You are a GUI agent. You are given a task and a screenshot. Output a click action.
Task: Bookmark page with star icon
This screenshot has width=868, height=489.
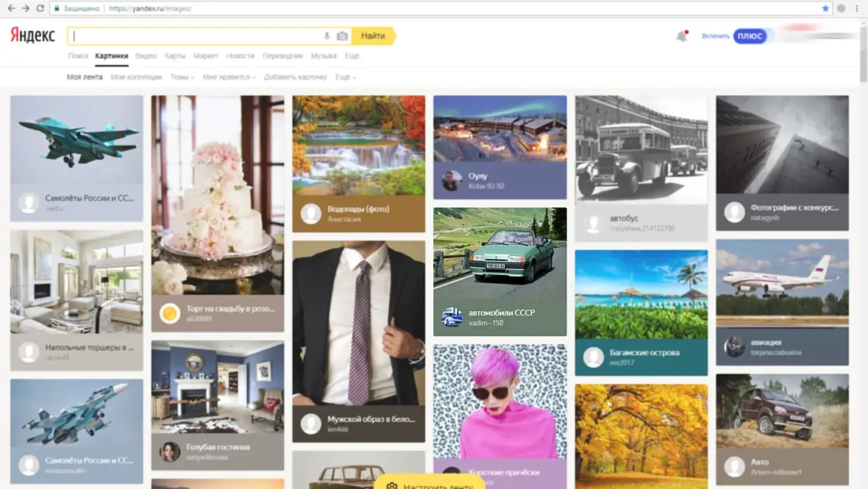click(x=825, y=8)
